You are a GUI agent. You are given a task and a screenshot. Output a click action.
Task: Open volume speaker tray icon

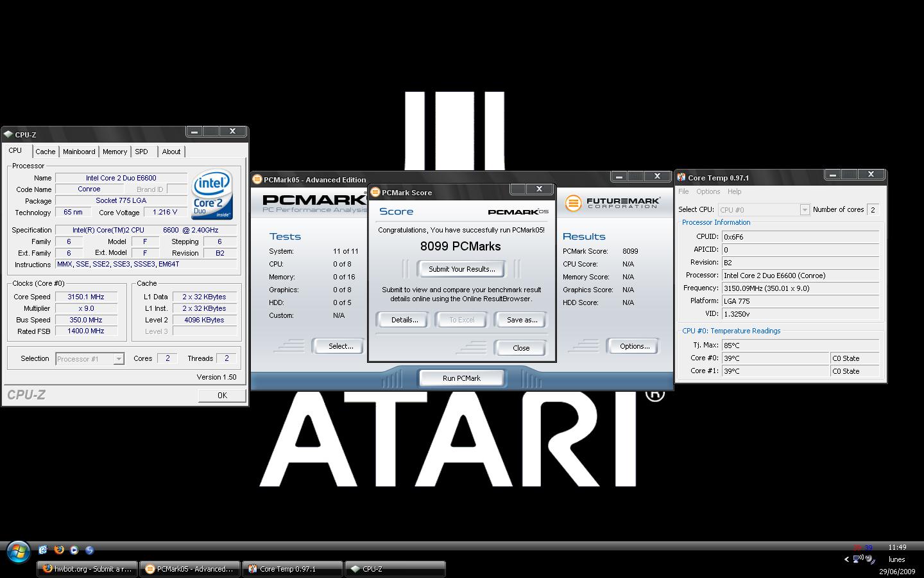click(870, 559)
